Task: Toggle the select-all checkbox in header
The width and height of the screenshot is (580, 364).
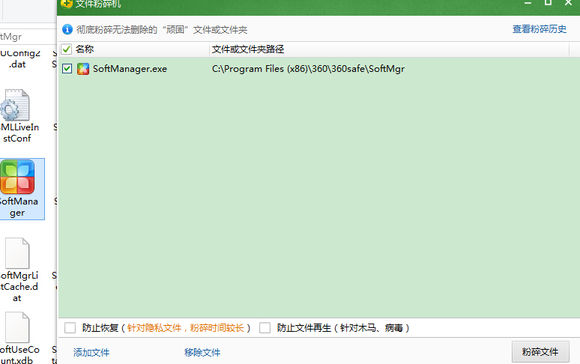Action: 66,49
